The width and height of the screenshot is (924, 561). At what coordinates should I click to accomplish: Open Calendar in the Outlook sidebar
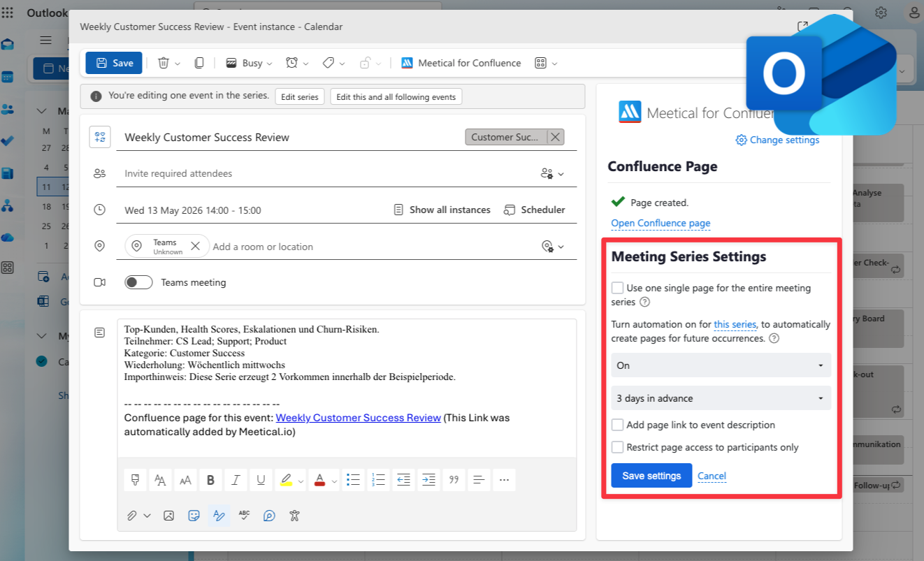tap(8, 77)
